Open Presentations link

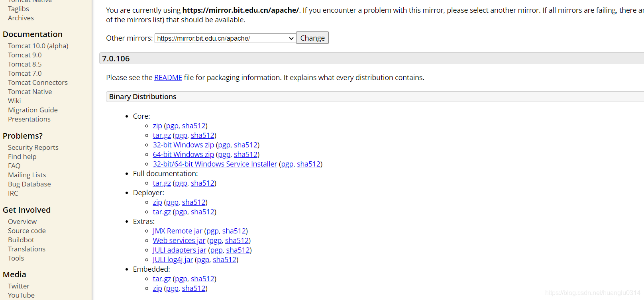tap(29, 119)
